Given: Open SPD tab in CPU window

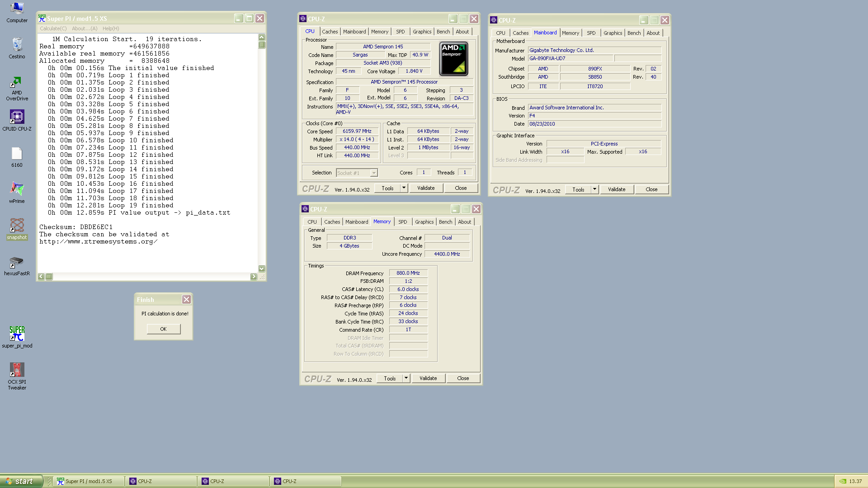Looking at the screenshot, I should click(401, 32).
